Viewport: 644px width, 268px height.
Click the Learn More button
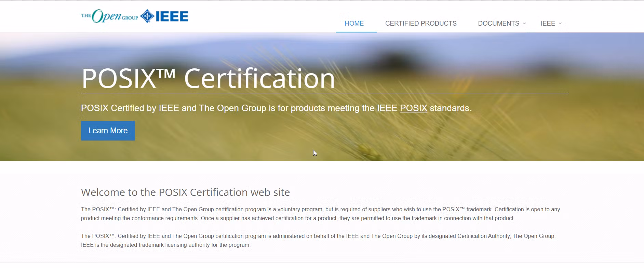point(108,131)
